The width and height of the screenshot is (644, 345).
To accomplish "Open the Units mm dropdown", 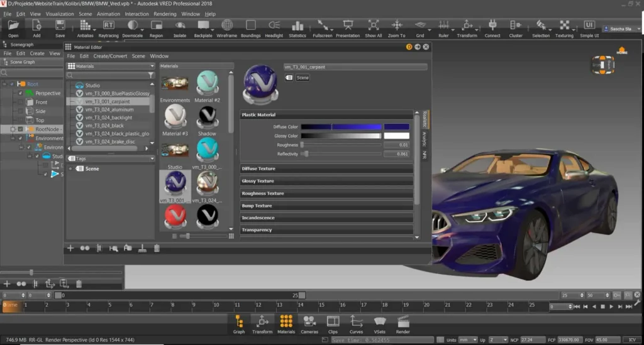I will click(467, 340).
